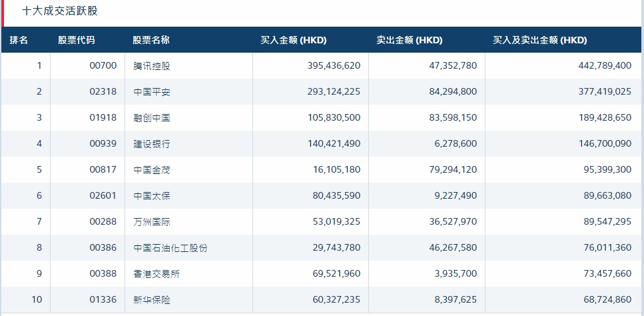Click total amount 95,399,300
This screenshot has width=644, height=316.
coord(607,169)
